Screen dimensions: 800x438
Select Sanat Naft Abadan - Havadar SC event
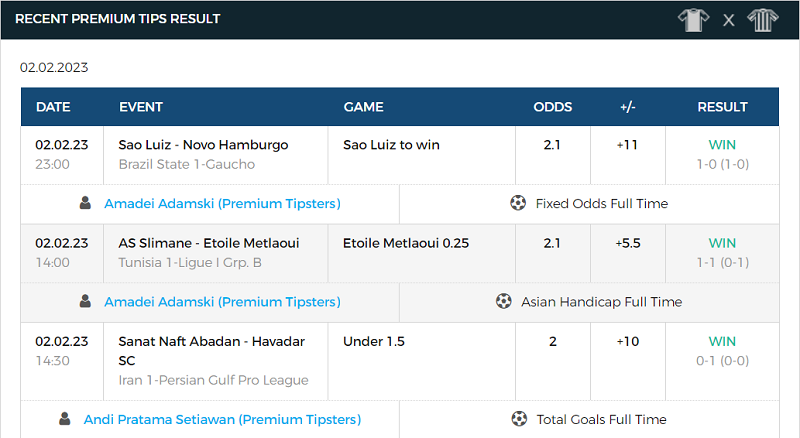(x=212, y=351)
